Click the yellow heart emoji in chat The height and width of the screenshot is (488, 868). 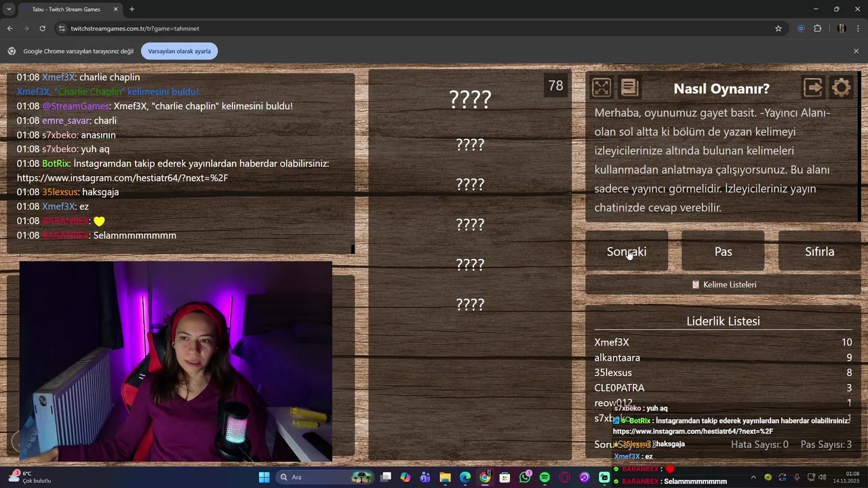99,221
